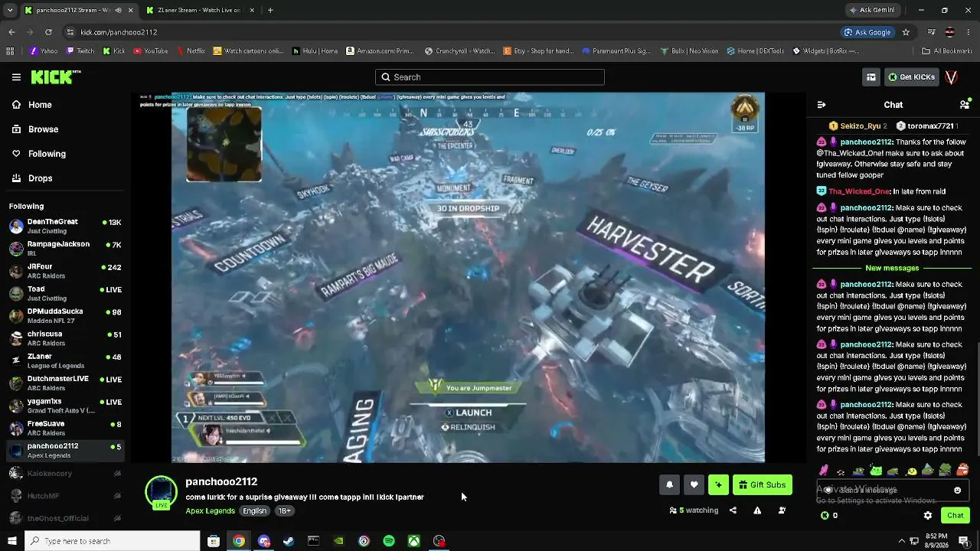Click the English language tag

coord(255,511)
